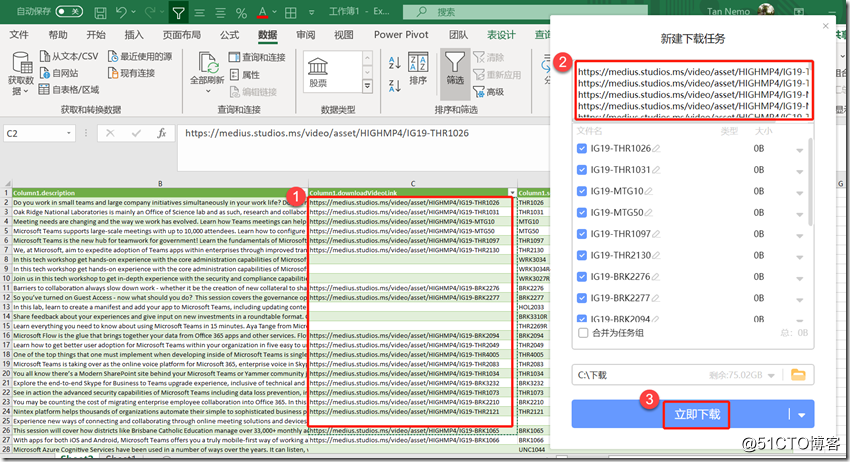Open 现有连接 existing connections

click(x=131, y=73)
